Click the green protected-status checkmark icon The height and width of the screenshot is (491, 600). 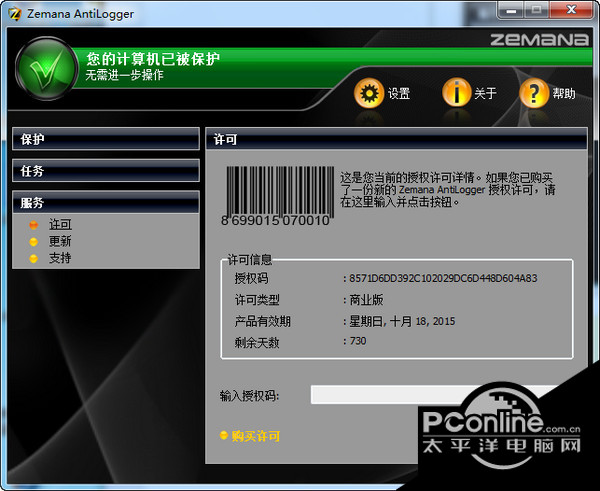point(46,69)
